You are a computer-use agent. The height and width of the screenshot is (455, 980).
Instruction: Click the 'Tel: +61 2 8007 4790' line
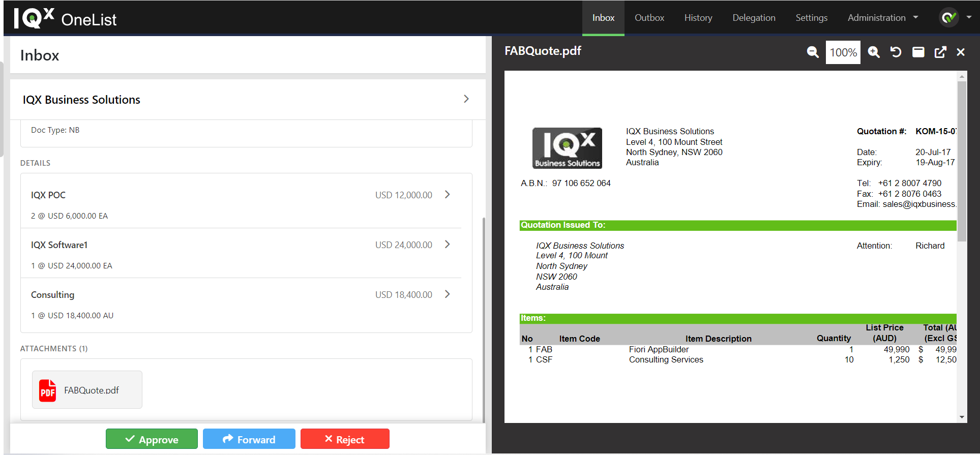click(899, 183)
